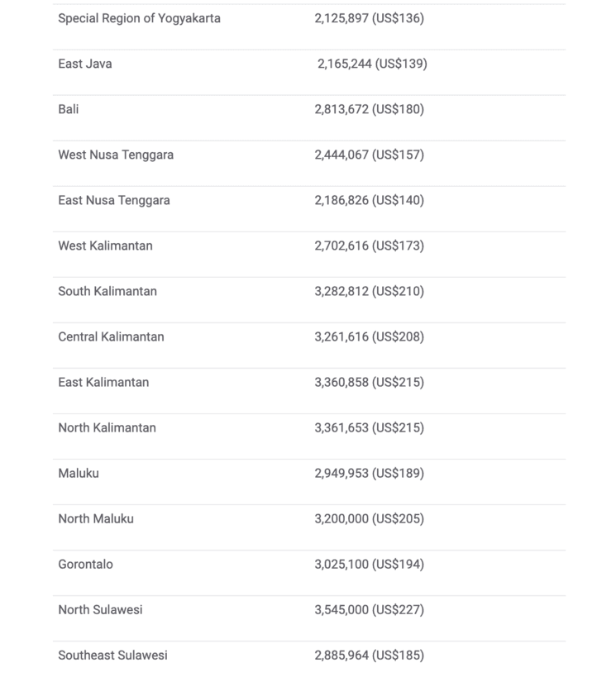Select the North Kalimantan row label
The height and width of the screenshot is (682, 616).
click(x=107, y=427)
